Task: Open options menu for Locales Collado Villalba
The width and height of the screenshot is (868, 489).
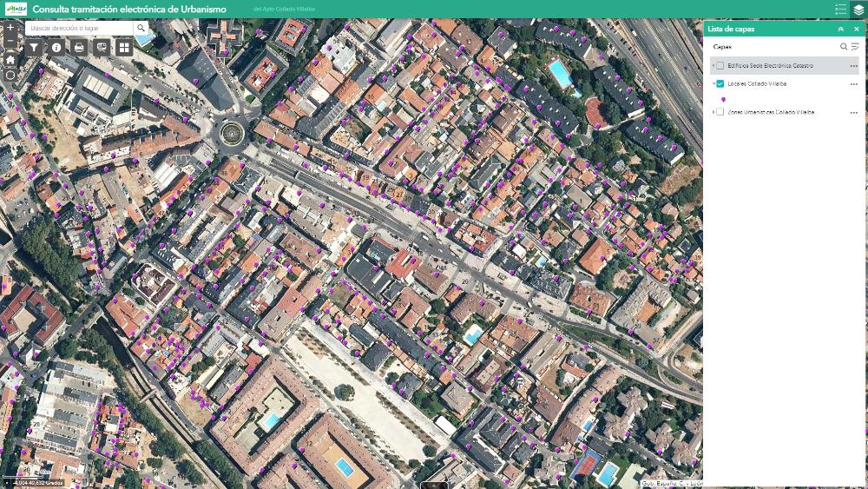Action: tap(853, 84)
